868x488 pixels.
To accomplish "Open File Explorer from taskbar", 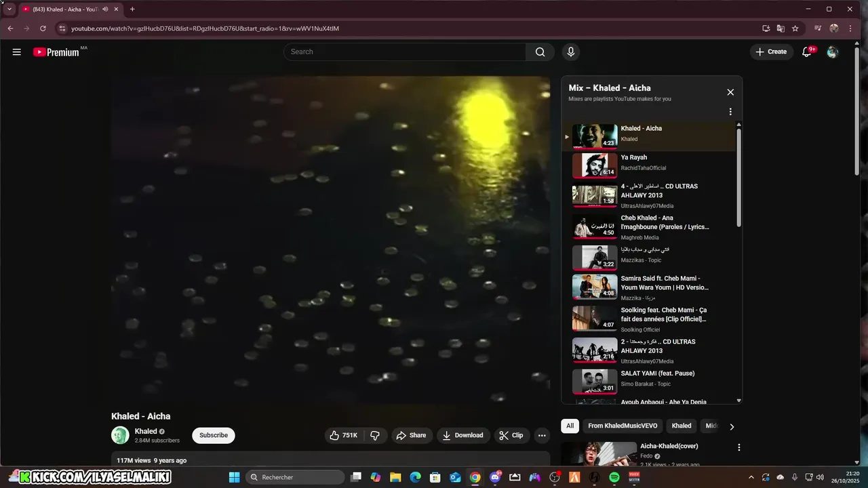I will (x=395, y=477).
